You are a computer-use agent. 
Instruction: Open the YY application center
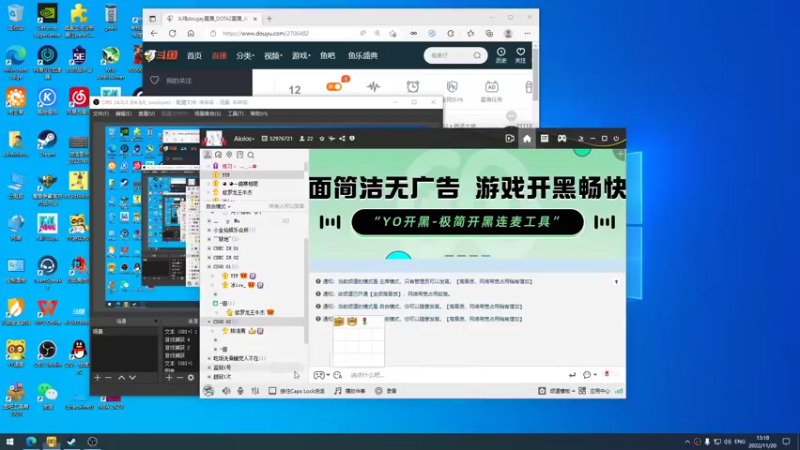click(595, 391)
